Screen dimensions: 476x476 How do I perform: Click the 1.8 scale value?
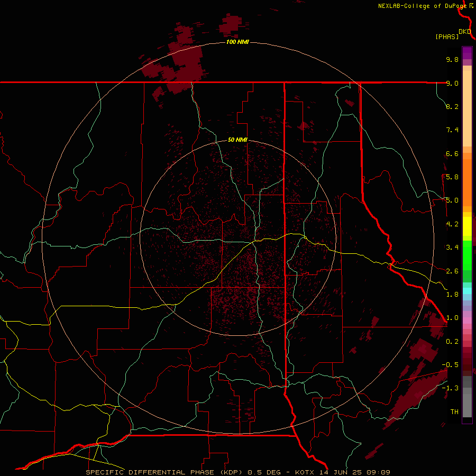(x=452, y=295)
